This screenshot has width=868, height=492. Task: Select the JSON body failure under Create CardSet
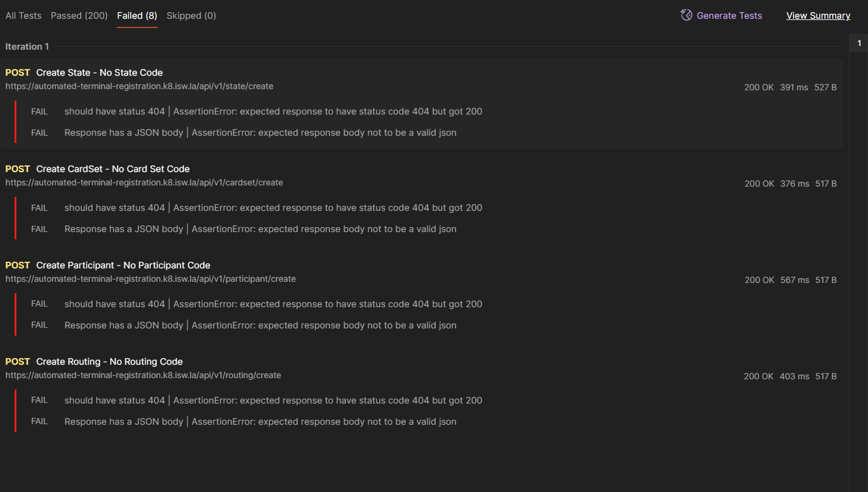click(x=260, y=229)
